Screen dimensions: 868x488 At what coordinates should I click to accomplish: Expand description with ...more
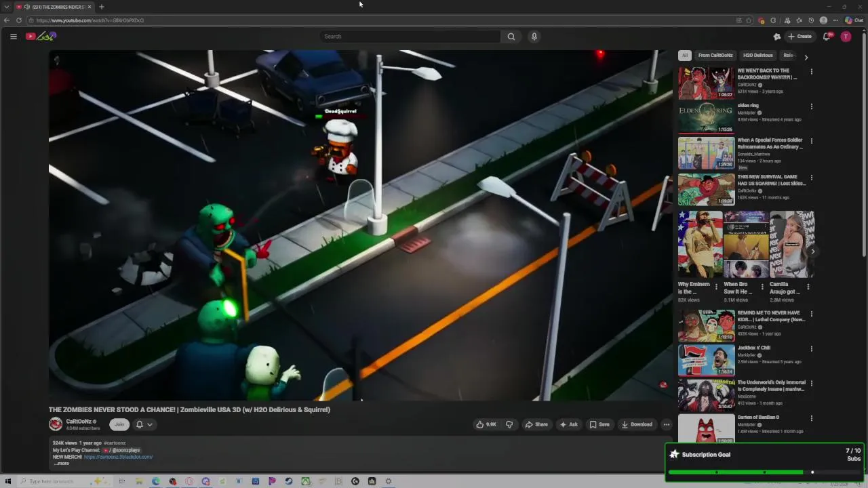[x=61, y=464]
